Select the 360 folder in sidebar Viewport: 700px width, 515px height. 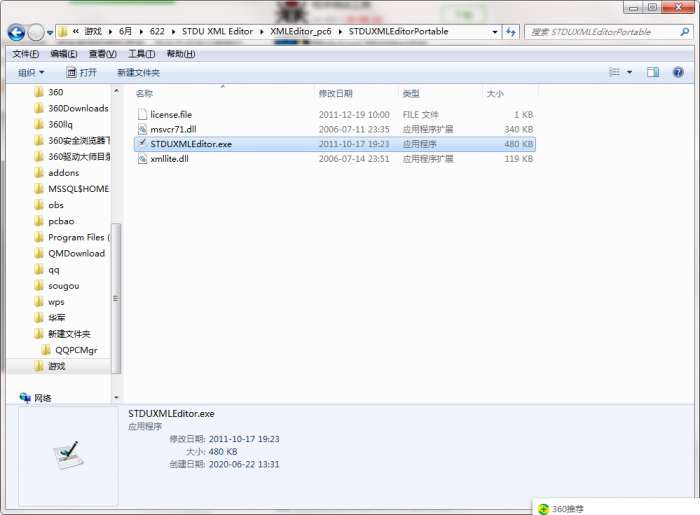pos(49,92)
